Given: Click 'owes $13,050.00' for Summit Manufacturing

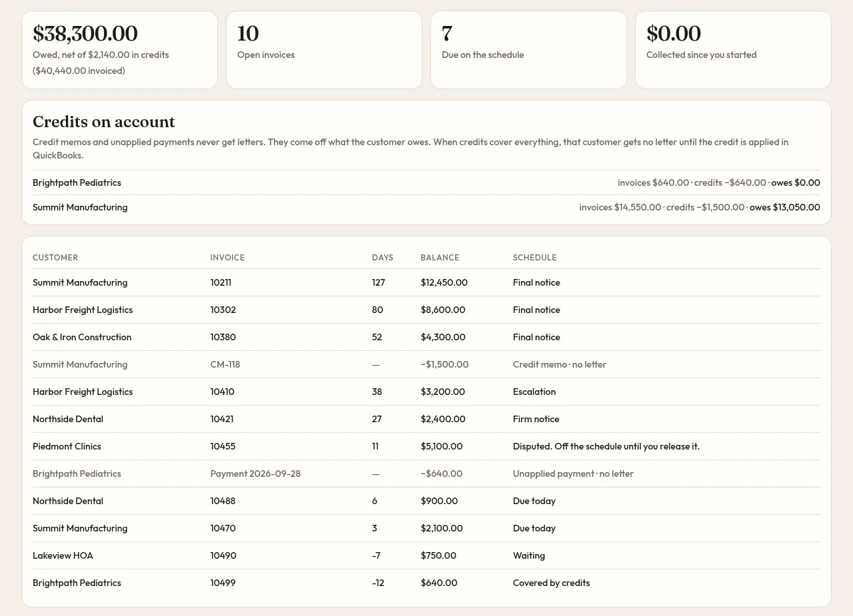Looking at the screenshot, I should (x=785, y=207).
